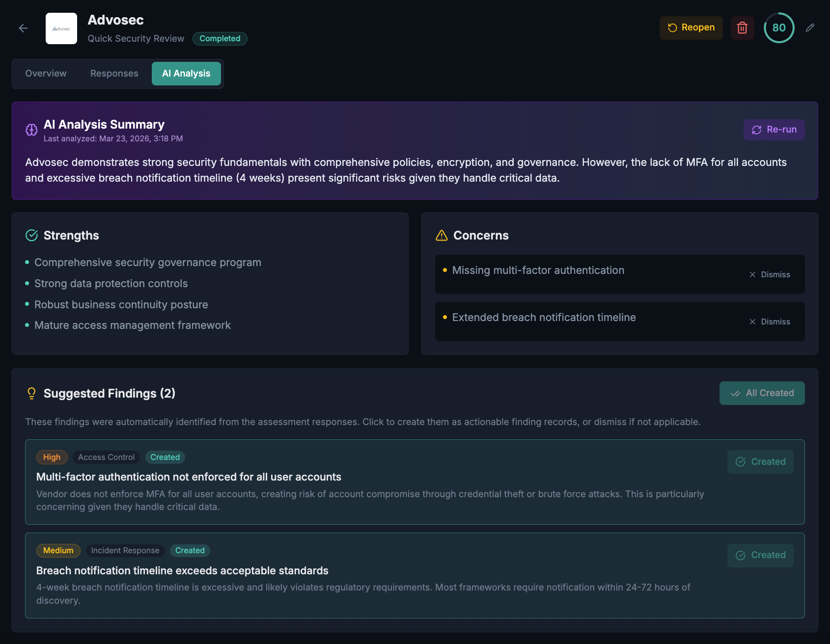Switch to the Overview tab
Image resolution: width=830 pixels, height=644 pixels.
pyautogui.click(x=46, y=74)
